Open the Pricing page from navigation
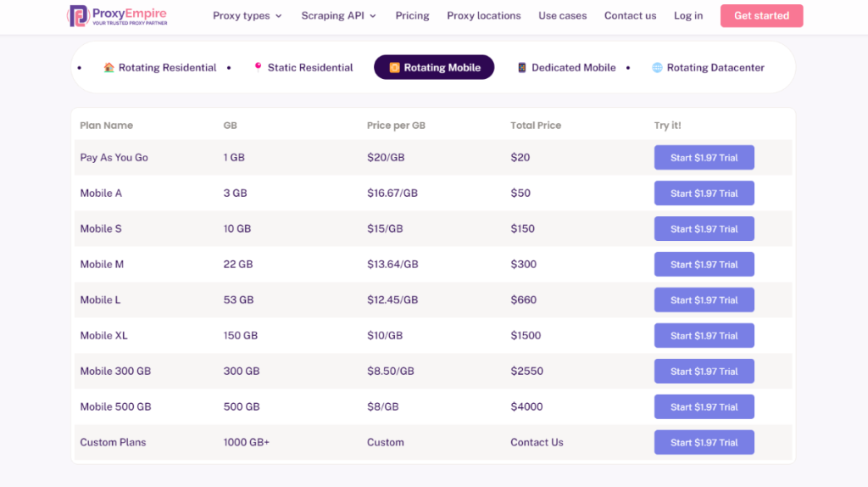Viewport: 868px width, 487px height. pyautogui.click(x=412, y=16)
